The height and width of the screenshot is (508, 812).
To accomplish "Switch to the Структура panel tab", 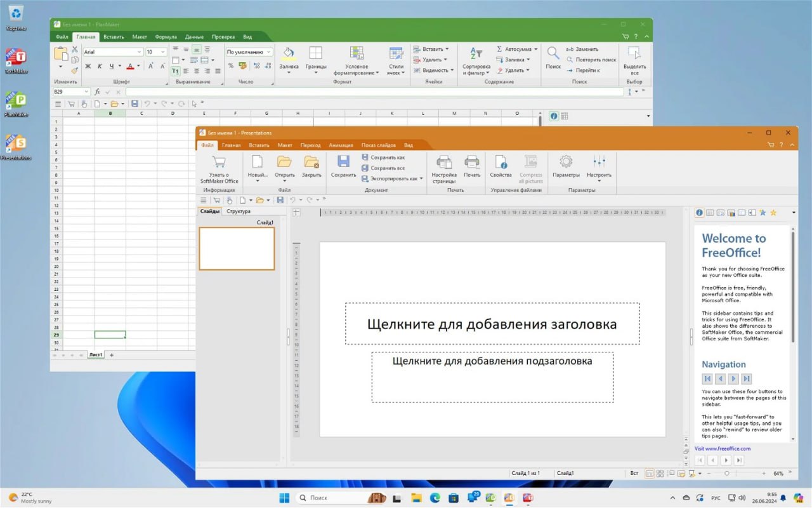I will pos(239,211).
